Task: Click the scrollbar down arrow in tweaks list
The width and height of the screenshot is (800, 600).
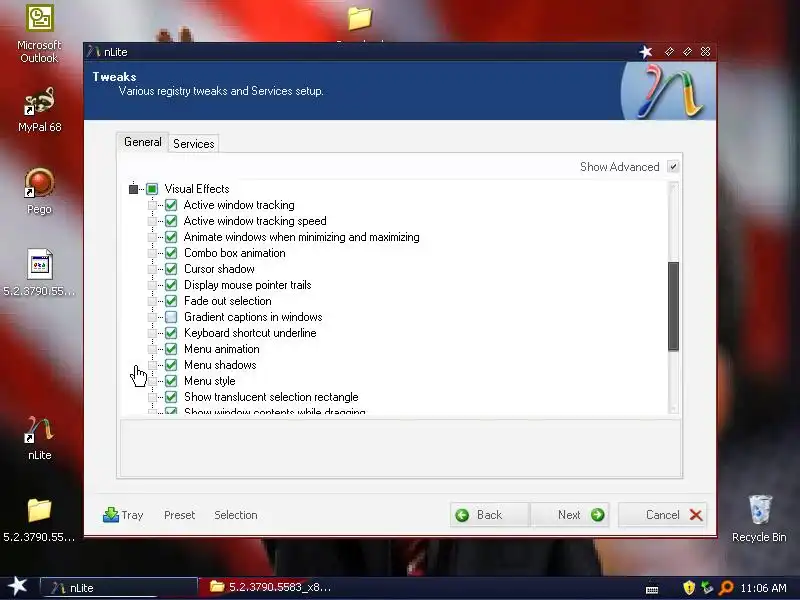Action: pyautogui.click(x=673, y=408)
